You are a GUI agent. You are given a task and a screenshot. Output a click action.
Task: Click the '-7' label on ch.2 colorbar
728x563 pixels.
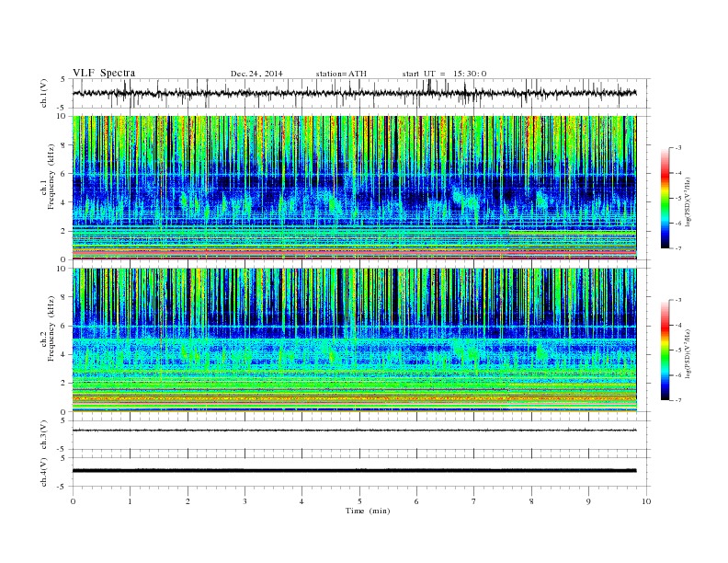(677, 400)
